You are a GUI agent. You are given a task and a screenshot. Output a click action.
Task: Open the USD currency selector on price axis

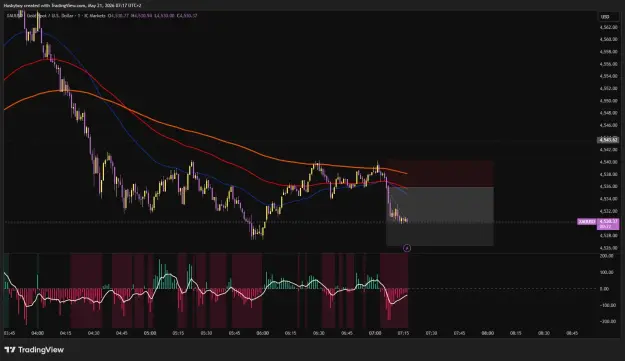click(x=605, y=17)
